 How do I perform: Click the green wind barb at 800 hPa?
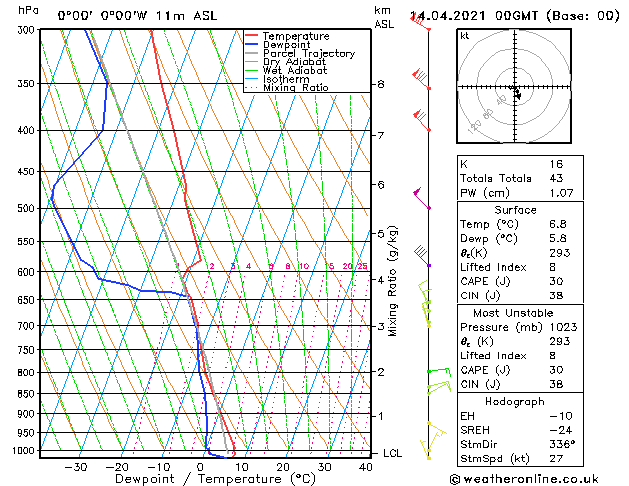tap(439, 371)
